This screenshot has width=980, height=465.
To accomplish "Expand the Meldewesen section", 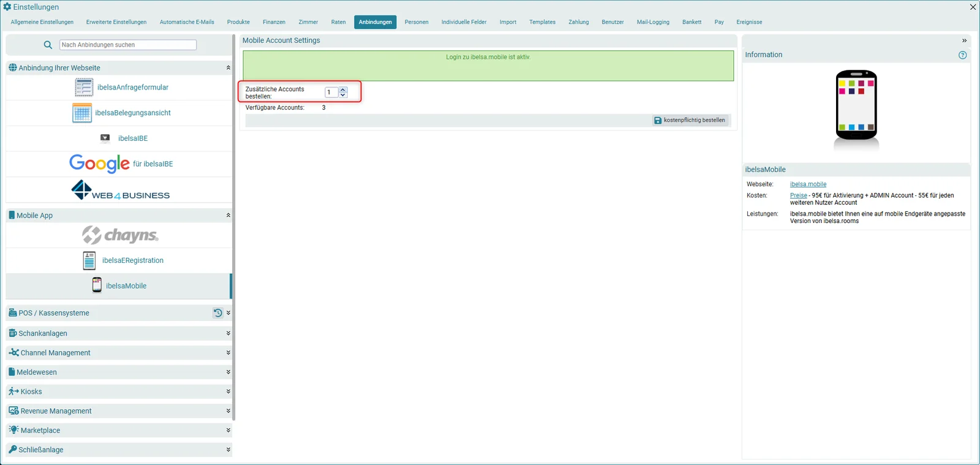I will point(228,372).
